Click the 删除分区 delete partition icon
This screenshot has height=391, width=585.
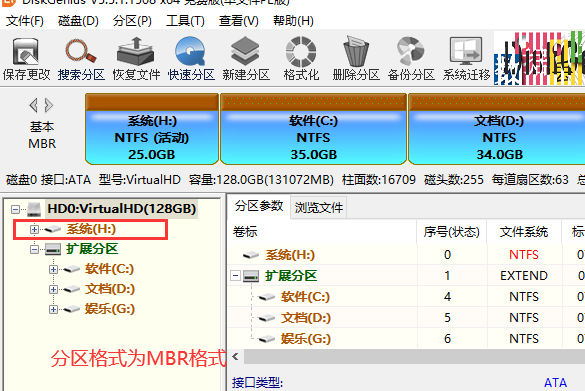[x=356, y=59]
